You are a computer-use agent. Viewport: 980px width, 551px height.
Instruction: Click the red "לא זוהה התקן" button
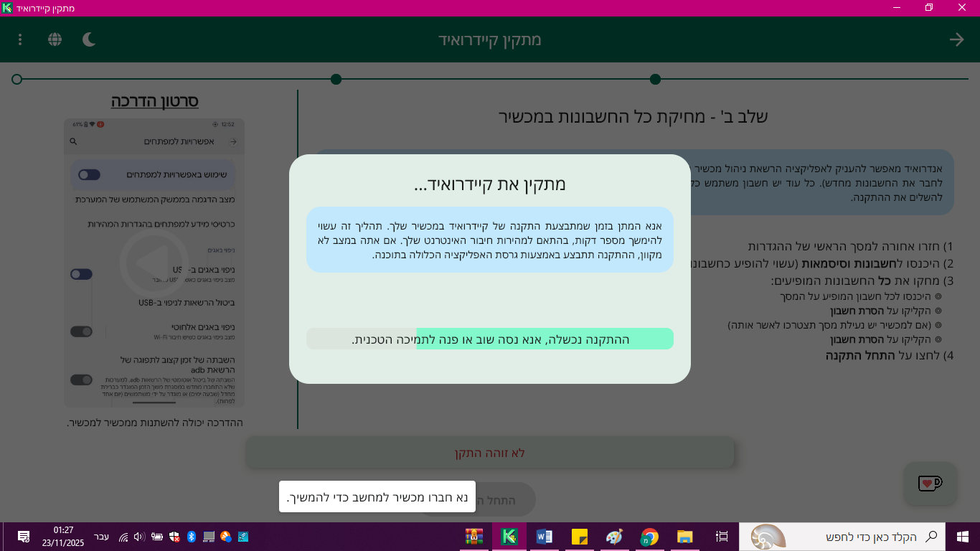(x=490, y=453)
